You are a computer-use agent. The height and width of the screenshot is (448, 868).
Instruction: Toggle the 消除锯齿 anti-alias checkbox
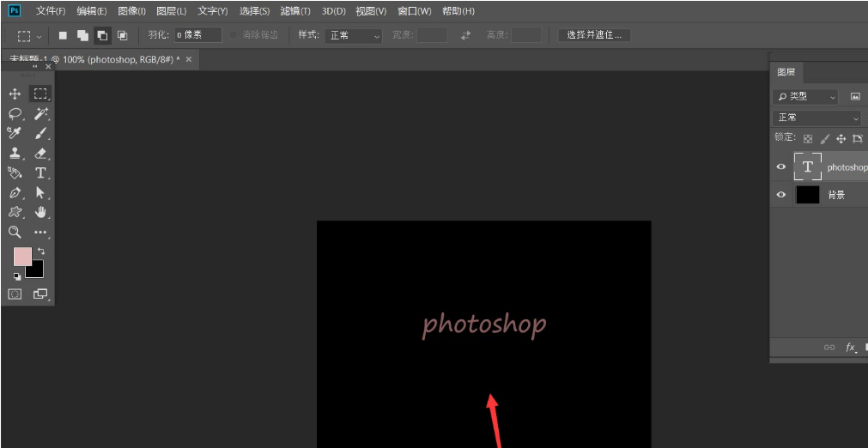(x=233, y=35)
